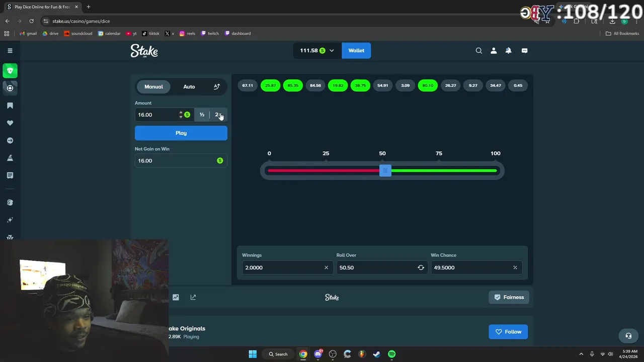Open favourites heart icon in the sidebar
644x362 pixels.
point(10,123)
